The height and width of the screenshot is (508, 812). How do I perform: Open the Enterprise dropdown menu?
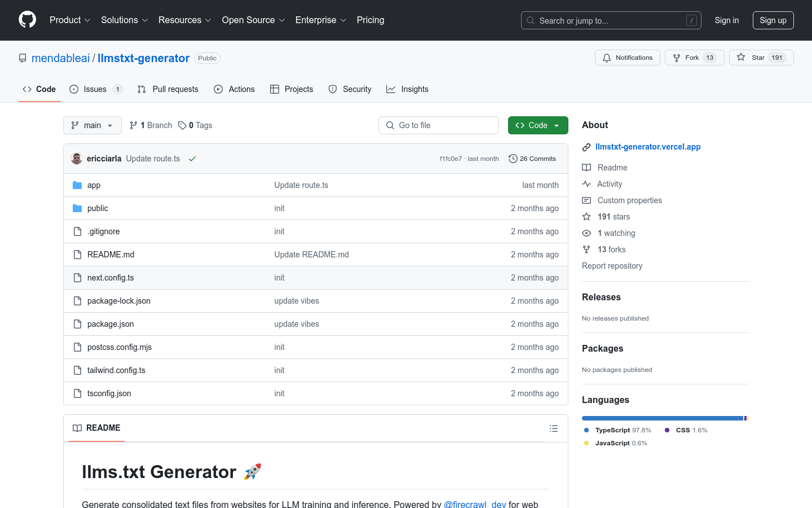click(x=321, y=20)
